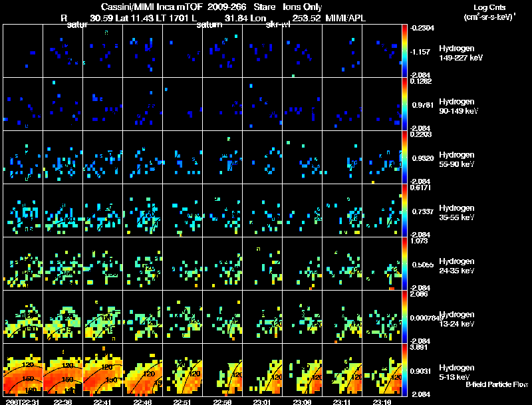Select the 13-24 keV panel at 22:41
Viewport: 532px width, 405px height.
point(102,317)
